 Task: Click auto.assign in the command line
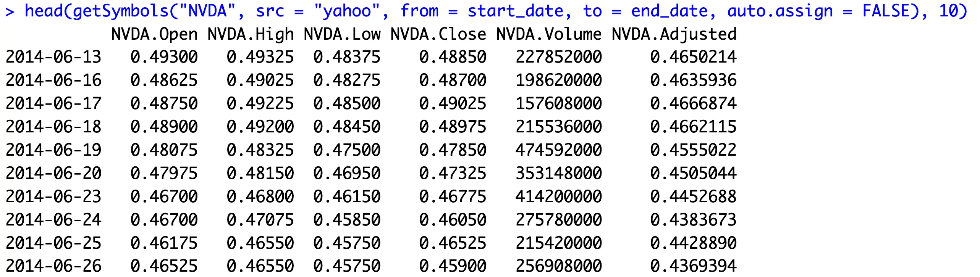click(780, 11)
